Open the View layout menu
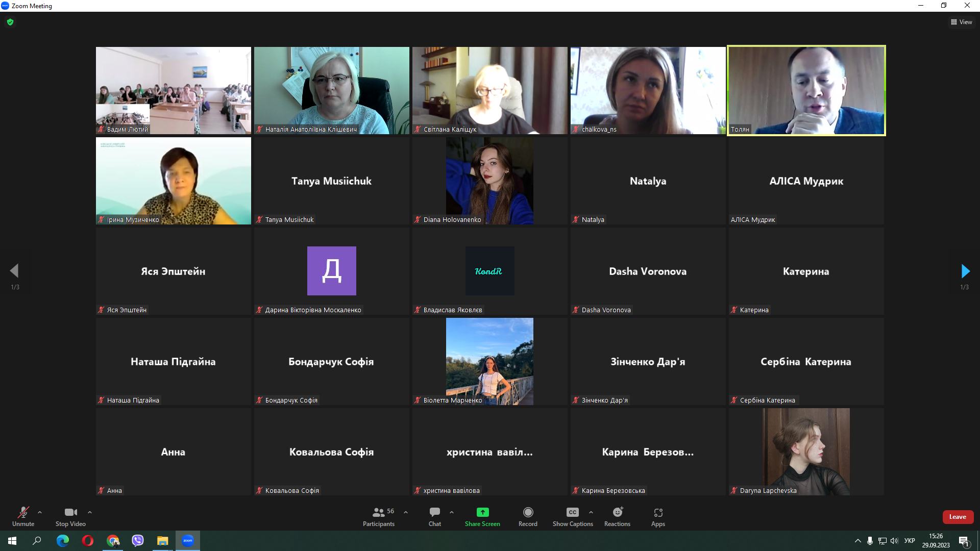Screen dimensions: 980x551 click(x=961, y=22)
